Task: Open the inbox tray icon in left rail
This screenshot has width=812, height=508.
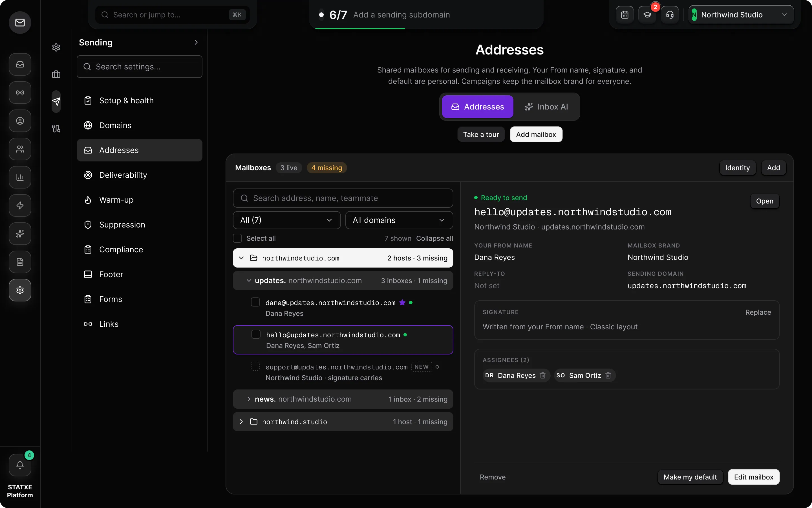Action: tap(20, 64)
